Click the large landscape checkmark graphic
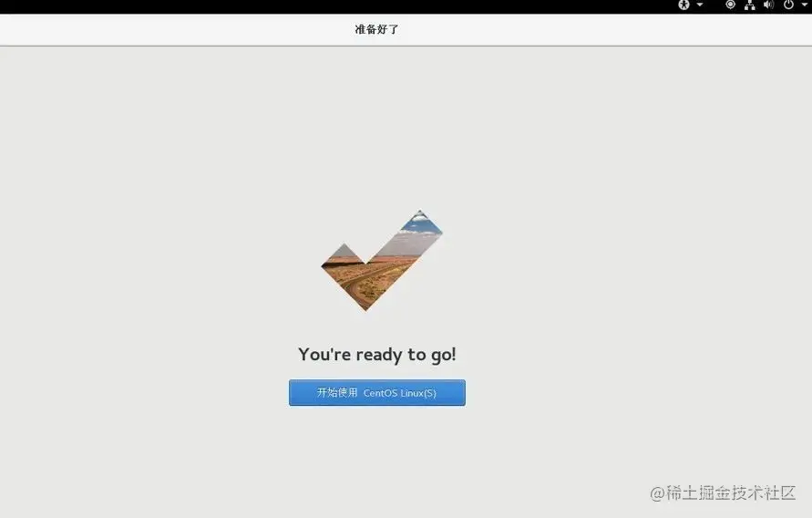The width and height of the screenshot is (812, 518). click(x=382, y=261)
